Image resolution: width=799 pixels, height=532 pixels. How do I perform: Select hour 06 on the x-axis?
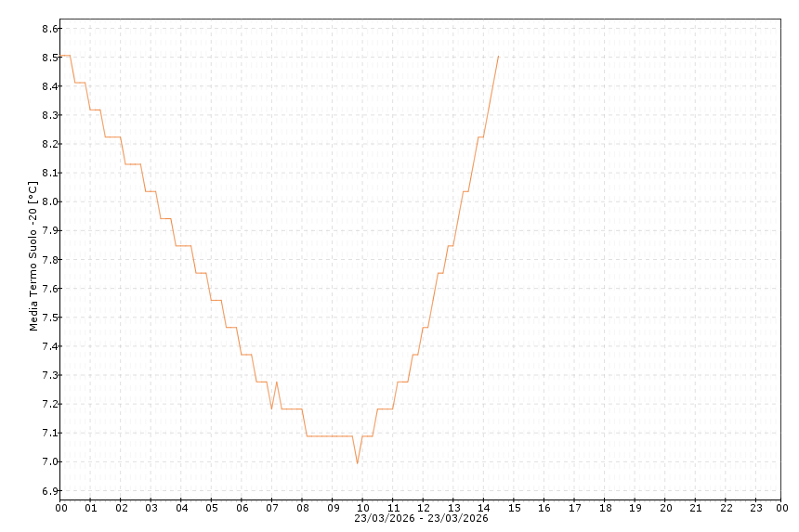pyautogui.click(x=242, y=508)
